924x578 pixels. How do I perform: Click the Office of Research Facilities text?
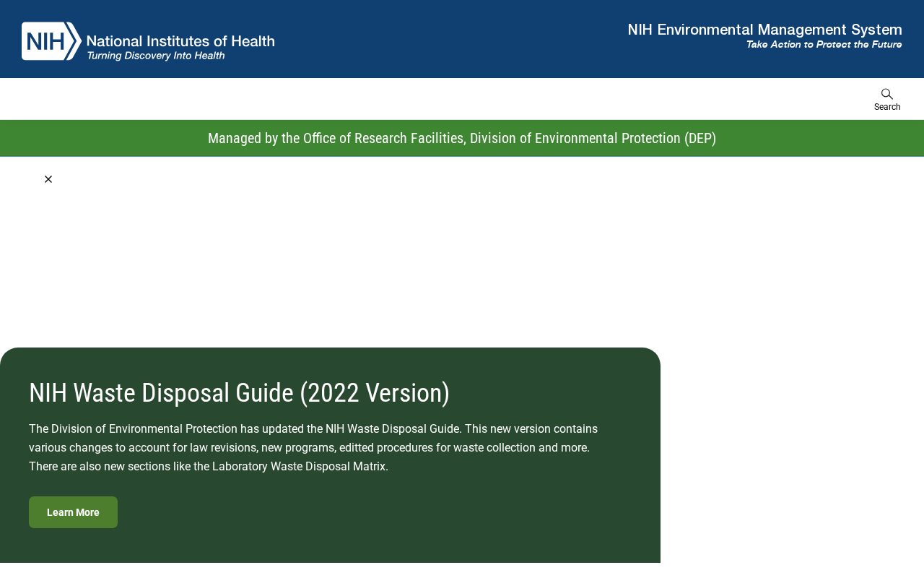(383, 138)
